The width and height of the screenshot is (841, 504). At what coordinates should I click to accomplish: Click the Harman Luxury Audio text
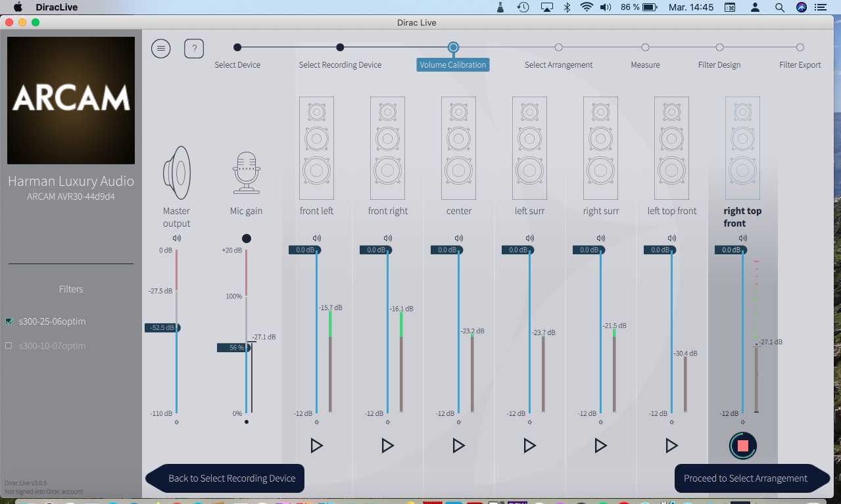click(x=71, y=181)
